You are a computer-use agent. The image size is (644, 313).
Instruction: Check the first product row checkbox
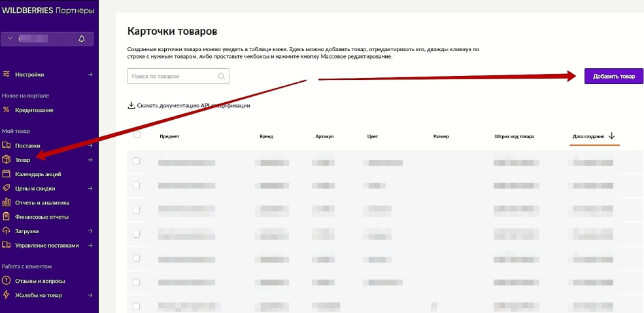click(x=137, y=161)
